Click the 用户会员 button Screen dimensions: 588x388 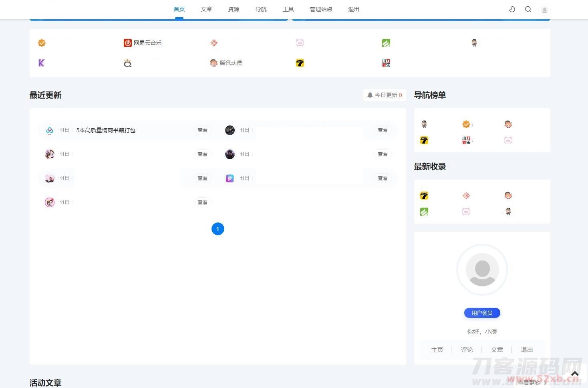pos(482,313)
